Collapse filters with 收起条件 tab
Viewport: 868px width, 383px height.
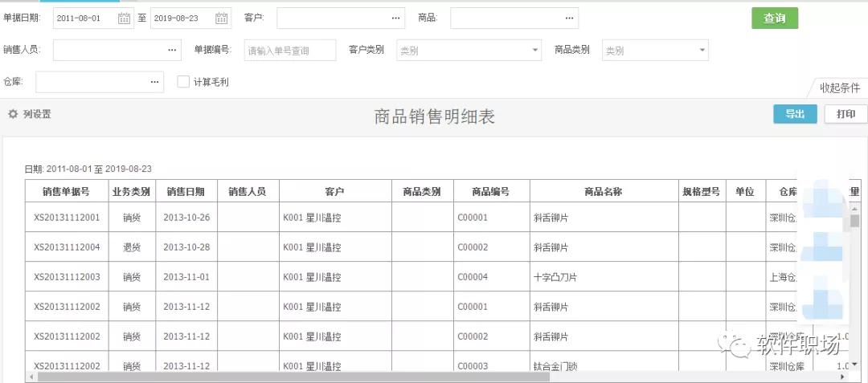pos(839,88)
